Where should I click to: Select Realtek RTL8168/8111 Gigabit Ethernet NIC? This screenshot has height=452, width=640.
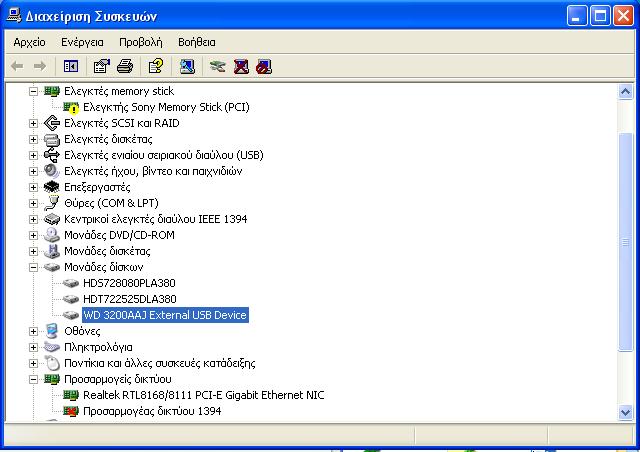tap(204, 395)
